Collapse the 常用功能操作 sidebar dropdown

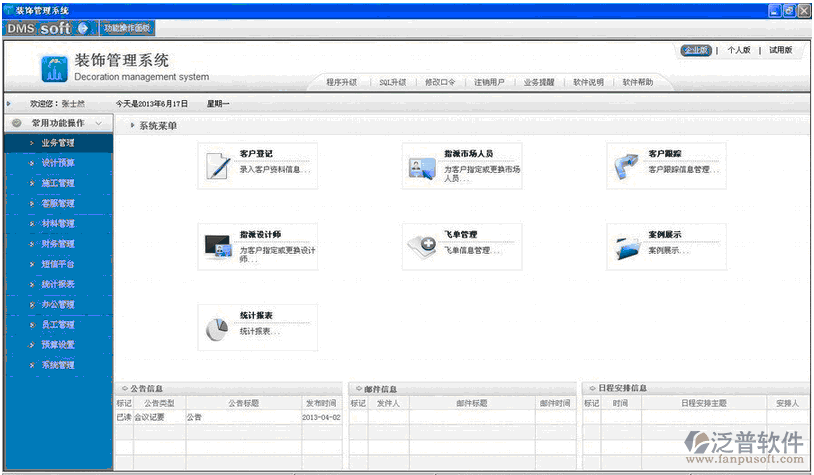[x=99, y=123]
